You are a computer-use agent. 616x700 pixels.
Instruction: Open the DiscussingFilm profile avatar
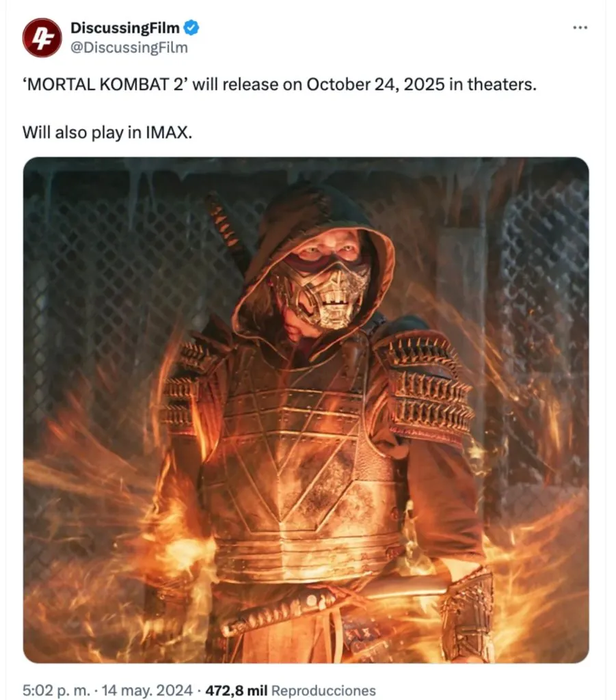(42, 38)
